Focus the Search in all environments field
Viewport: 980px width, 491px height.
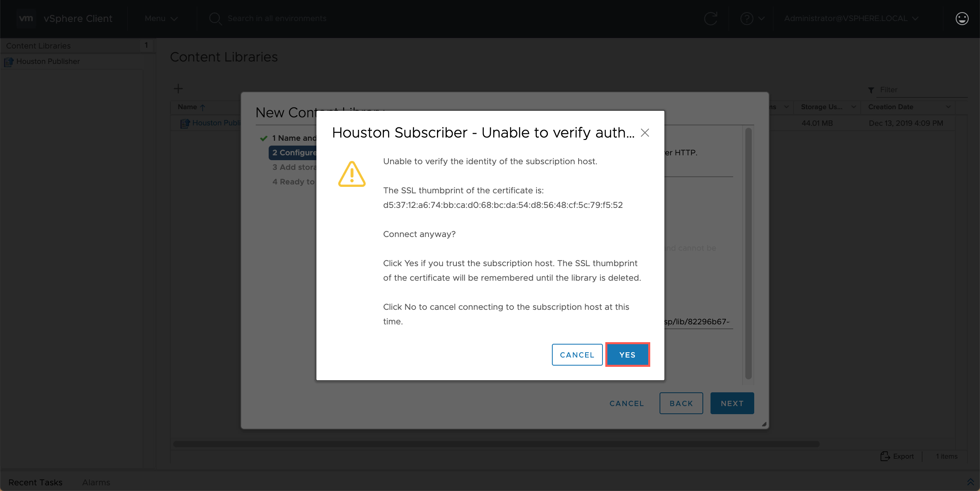point(277,19)
